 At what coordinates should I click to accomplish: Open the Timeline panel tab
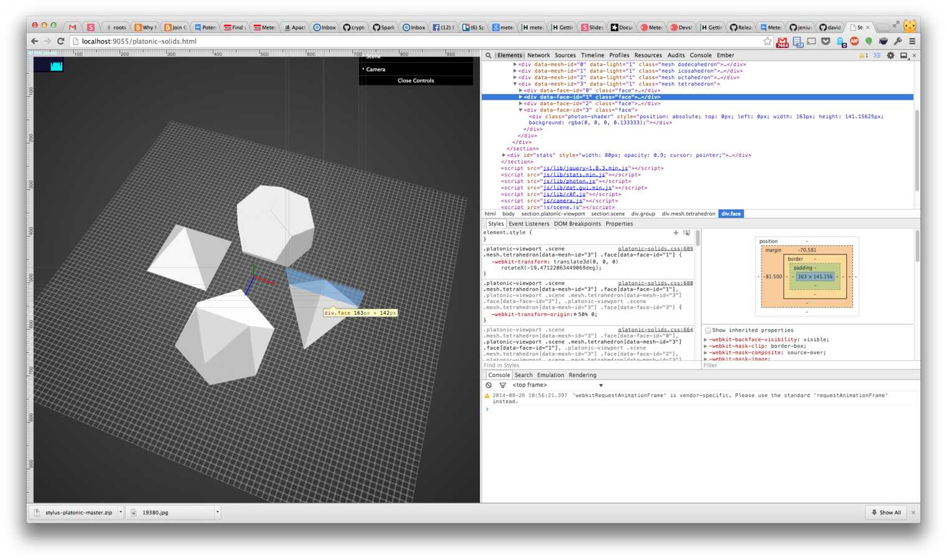[x=592, y=55]
